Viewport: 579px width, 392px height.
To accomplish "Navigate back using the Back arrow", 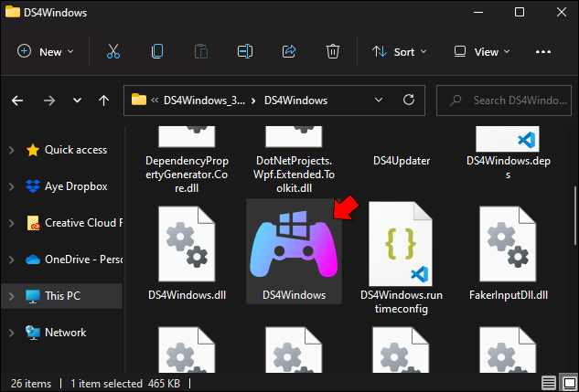I will click(17, 101).
